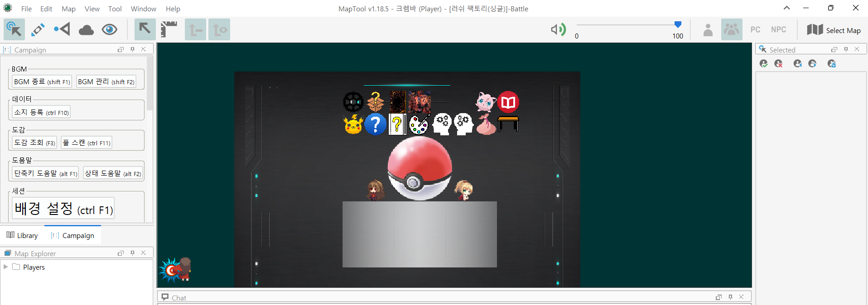868x305 pixels.
Task: Click the BGM 종료 macro button
Action: 42,82
